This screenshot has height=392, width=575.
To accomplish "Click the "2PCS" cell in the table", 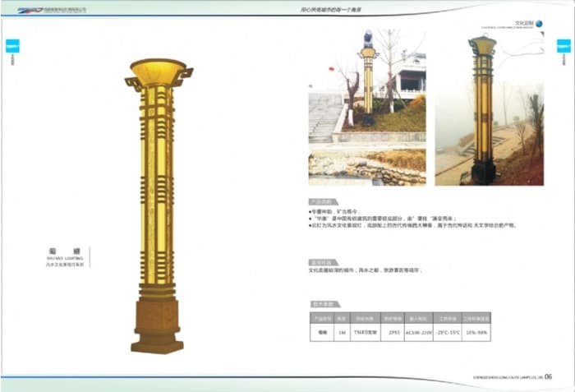I will click(393, 333).
